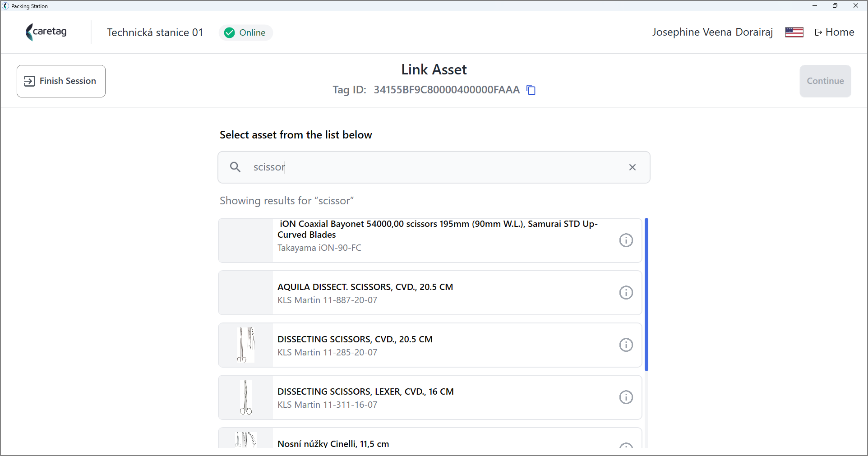
Task: Click the search magnifier icon
Action: (x=235, y=167)
